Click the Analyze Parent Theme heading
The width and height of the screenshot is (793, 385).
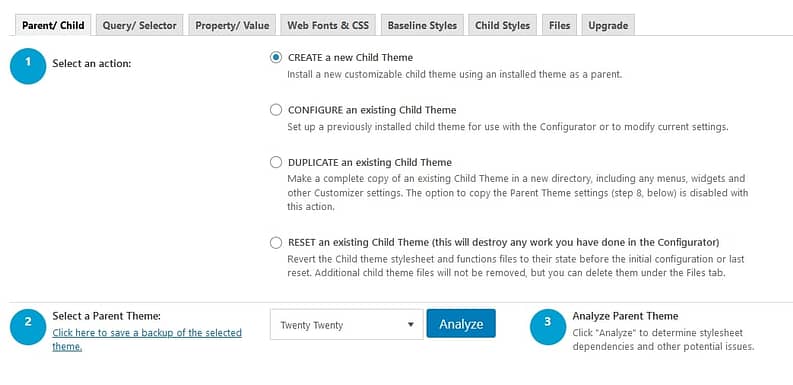coord(625,316)
